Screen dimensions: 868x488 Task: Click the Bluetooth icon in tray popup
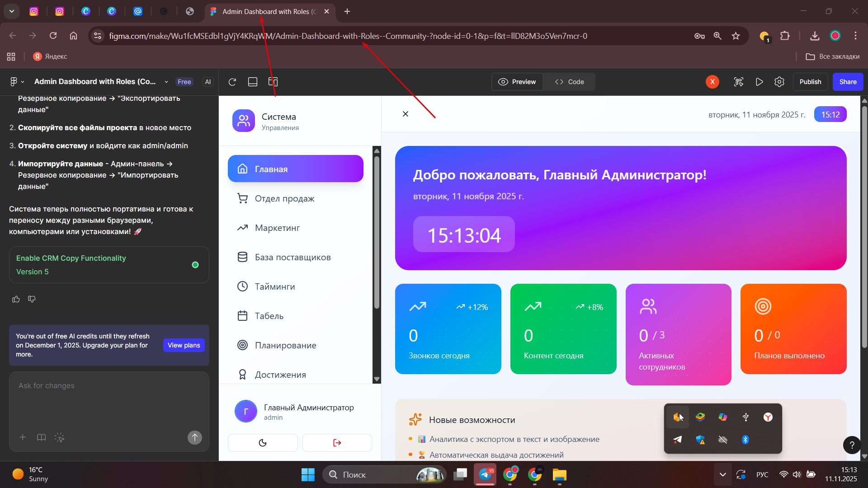(x=745, y=440)
